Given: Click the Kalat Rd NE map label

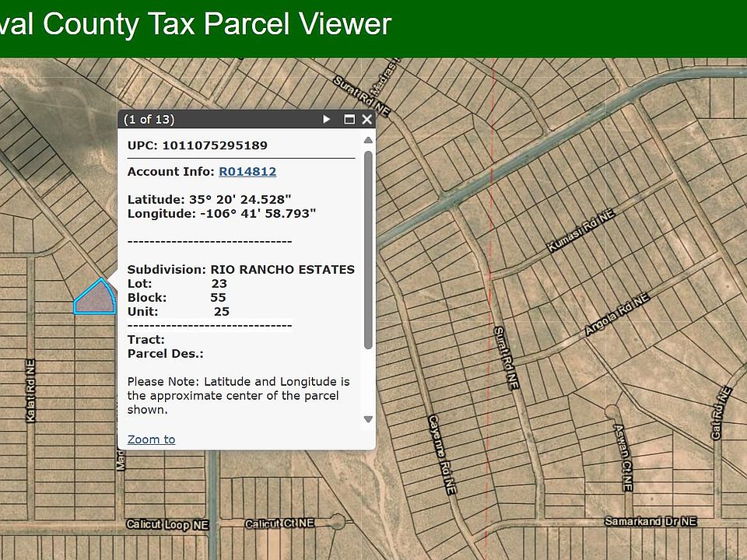Looking at the screenshot, I should tap(30, 390).
